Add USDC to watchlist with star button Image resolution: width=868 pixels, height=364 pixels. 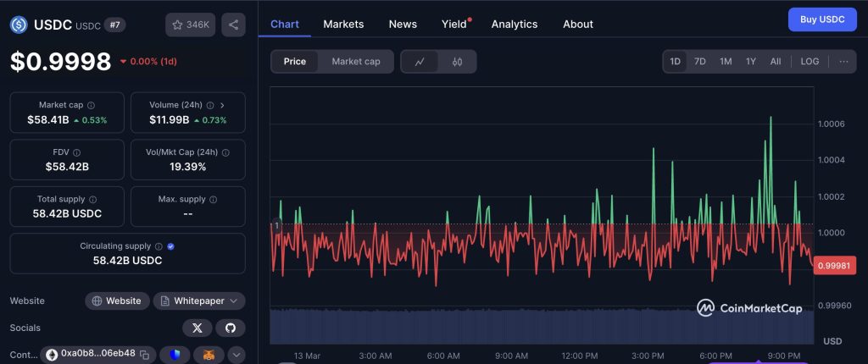(x=190, y=25)
